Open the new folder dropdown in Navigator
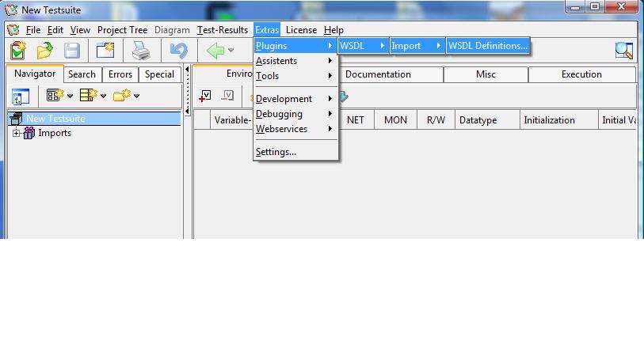Screen dimensions: 644x356 coord(136,96)
